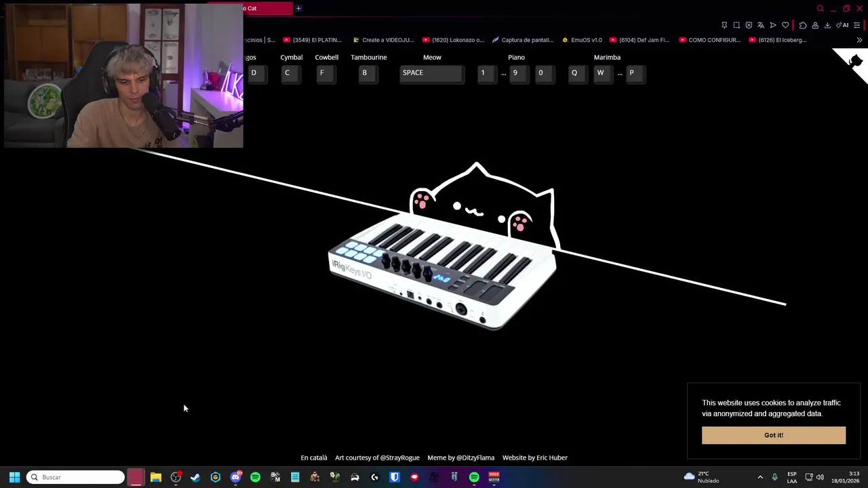Screen dimensions: 868x488
Task: Open the Notepad taskbar icon
Action: (295, 477)
